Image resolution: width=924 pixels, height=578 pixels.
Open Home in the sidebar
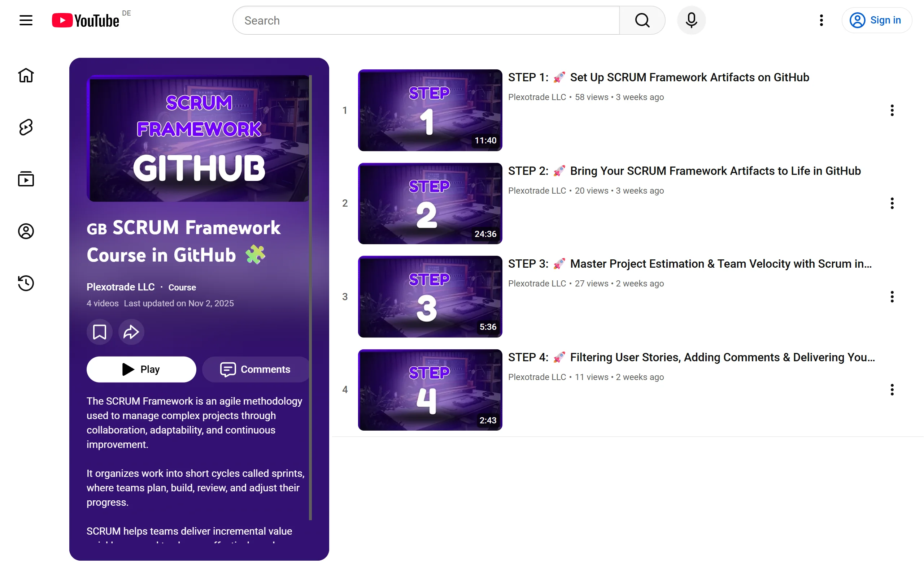coord(26,75)
